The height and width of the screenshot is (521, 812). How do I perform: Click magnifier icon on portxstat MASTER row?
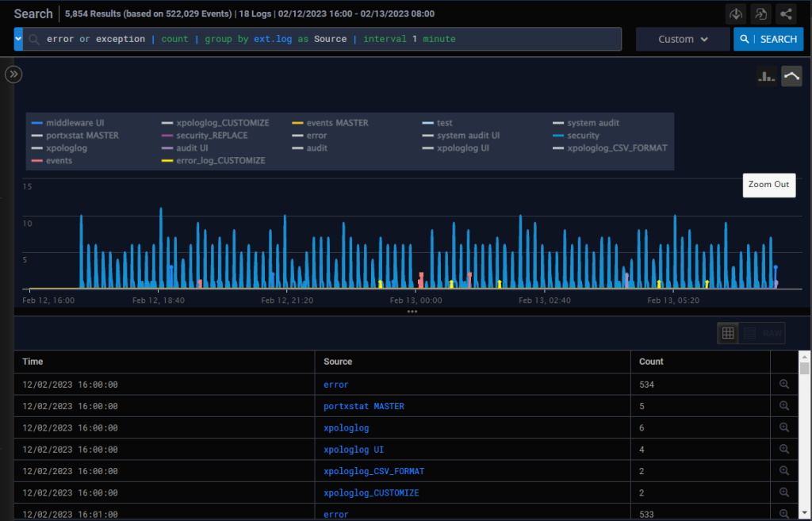coord(784,405)
